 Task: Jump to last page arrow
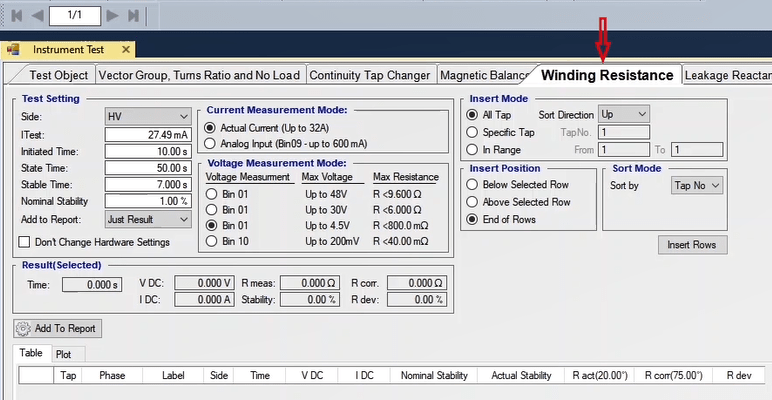[133, 16]
